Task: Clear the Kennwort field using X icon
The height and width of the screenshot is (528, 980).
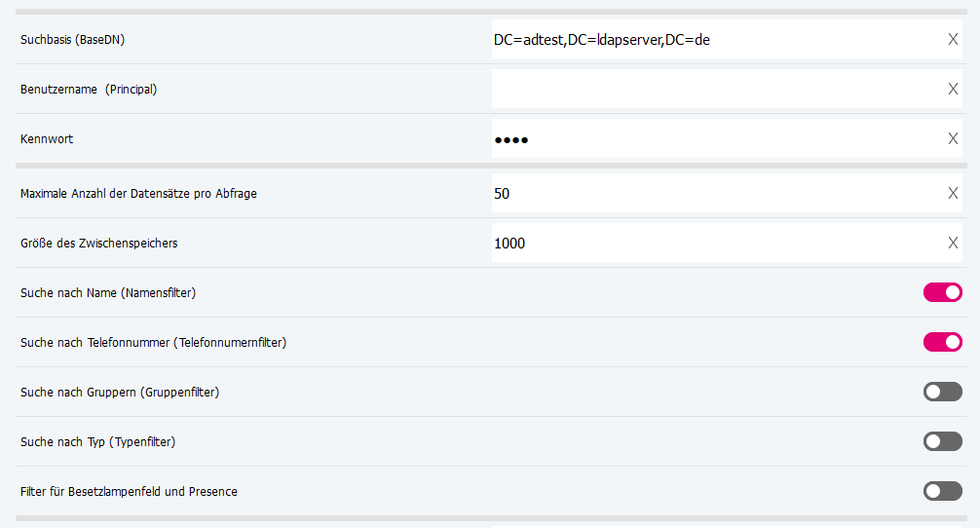Action: click(x=953, y=138)
